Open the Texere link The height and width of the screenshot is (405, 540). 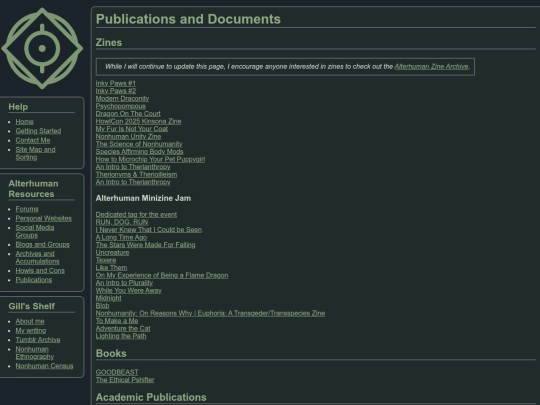(106, 260)
